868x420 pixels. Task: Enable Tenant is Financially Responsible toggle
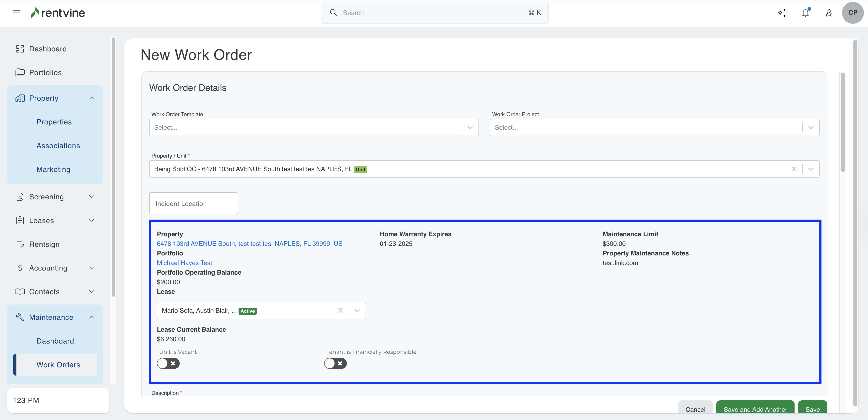(x=335, y=363)
